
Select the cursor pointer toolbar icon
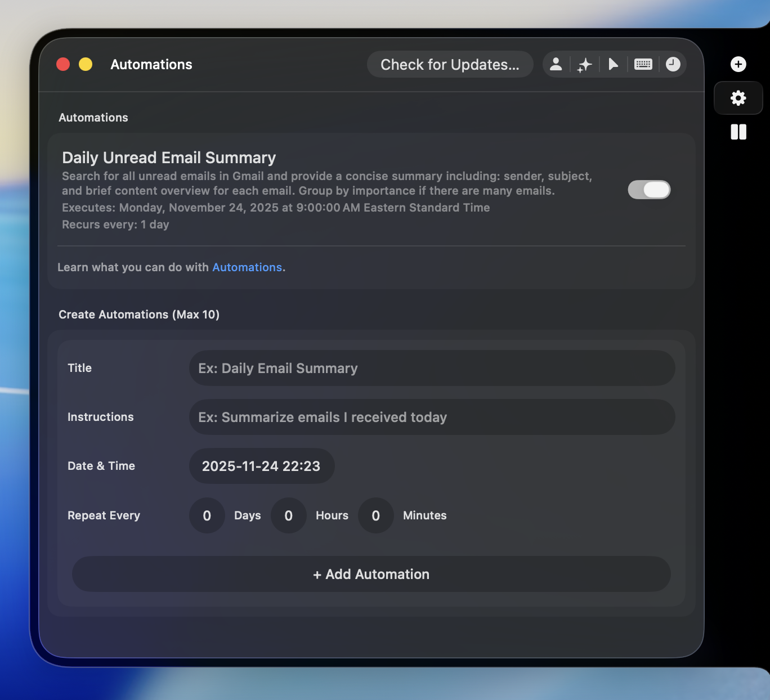[x=614, y=64]
